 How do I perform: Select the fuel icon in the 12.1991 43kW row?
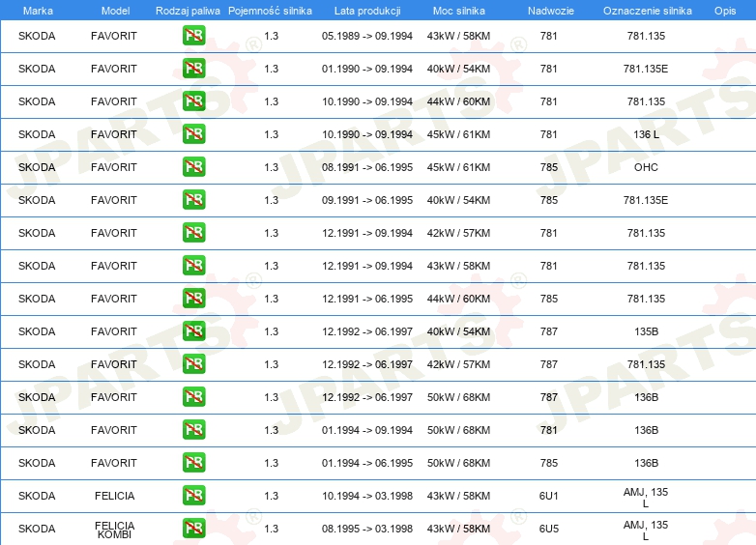193,265
